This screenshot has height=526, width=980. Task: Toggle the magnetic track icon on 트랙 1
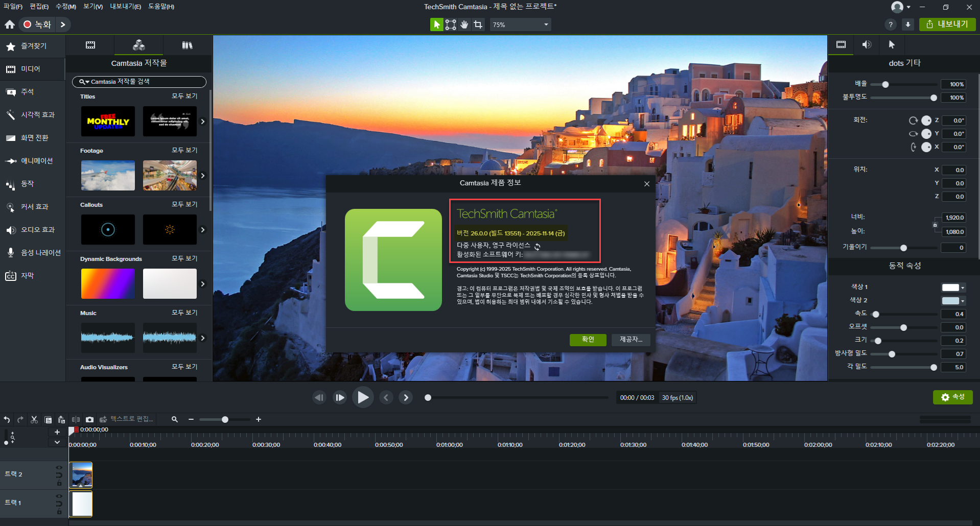pyautogui.click(x=59, y=504)
